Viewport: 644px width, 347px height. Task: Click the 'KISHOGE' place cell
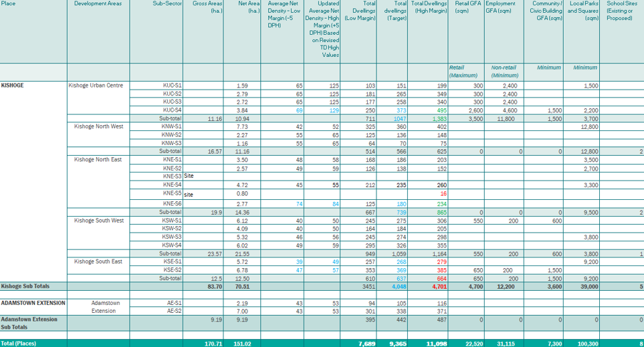(x=12, y=86)
